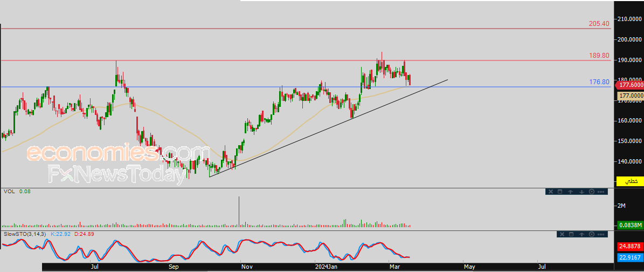Viewport: 644px width, 272px height.
Task: Click the 2024Jan date axis label
Action: click(326, 267)
